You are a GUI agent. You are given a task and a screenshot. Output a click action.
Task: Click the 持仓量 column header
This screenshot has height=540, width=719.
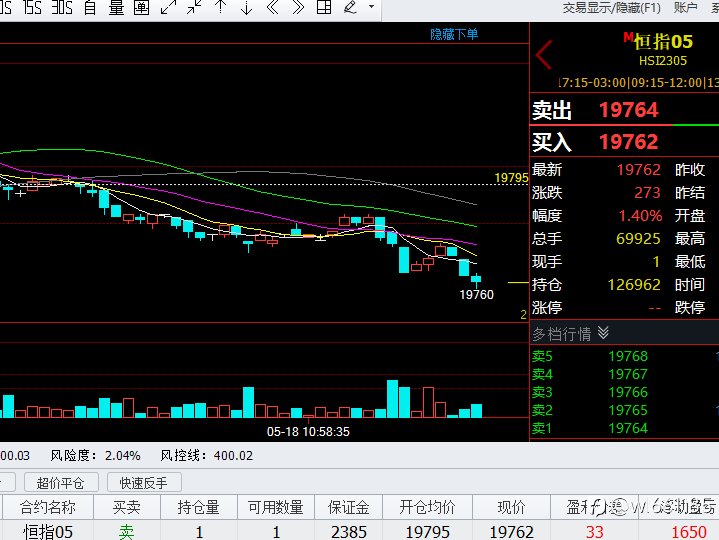pos(199,507)
